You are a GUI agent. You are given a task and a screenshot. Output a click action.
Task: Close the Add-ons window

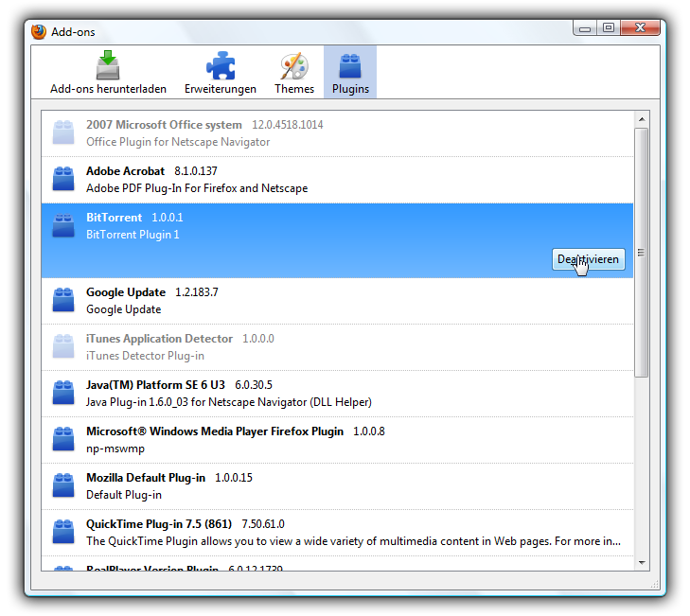640,28
